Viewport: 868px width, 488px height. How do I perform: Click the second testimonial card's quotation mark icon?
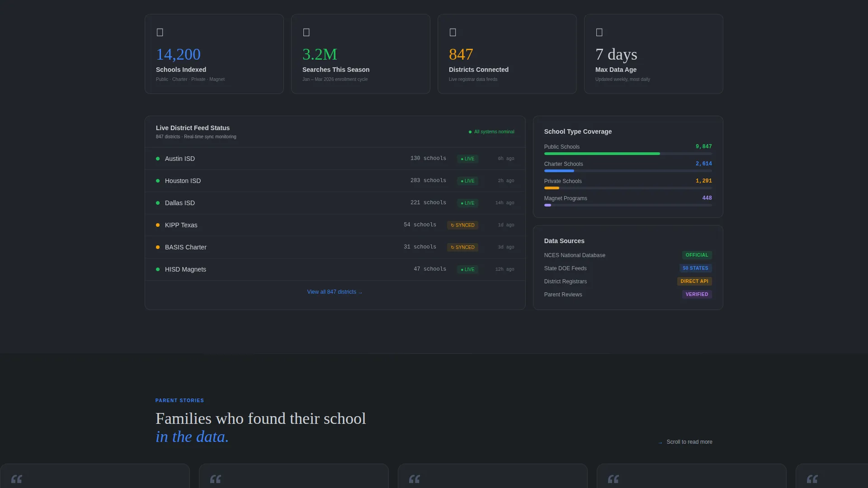(x=216, y=479)
